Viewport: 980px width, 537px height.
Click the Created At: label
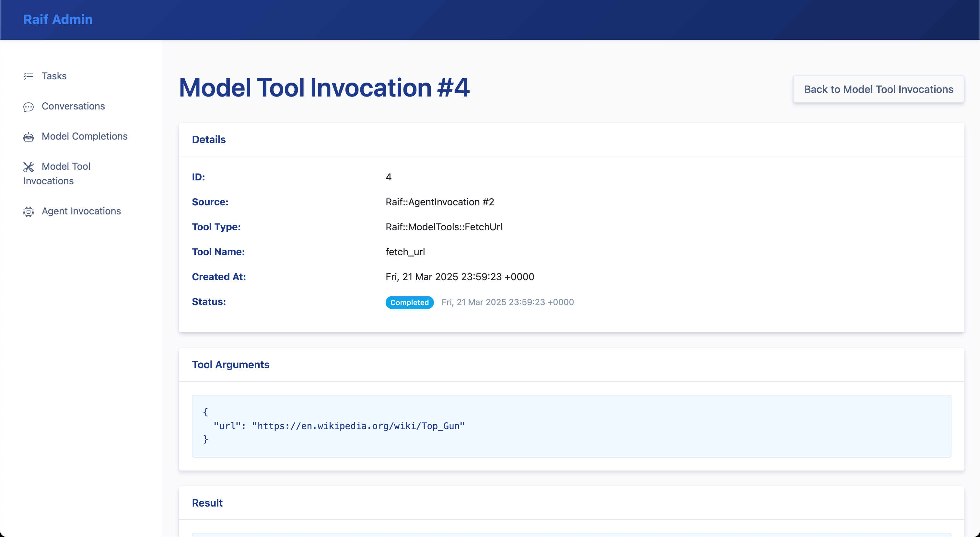(x=219, y=277)
